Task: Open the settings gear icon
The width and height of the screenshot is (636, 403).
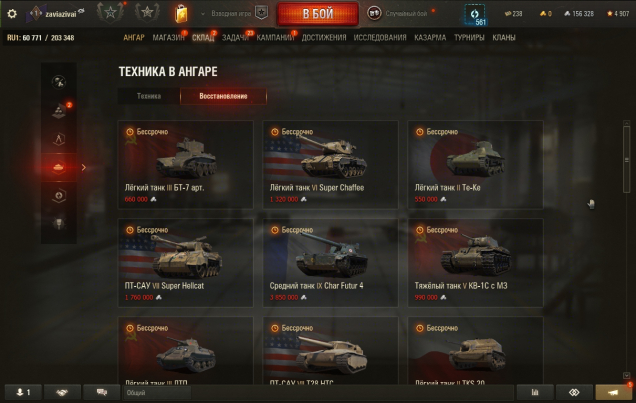Action: pyautogui.click(x=12, y=14)
